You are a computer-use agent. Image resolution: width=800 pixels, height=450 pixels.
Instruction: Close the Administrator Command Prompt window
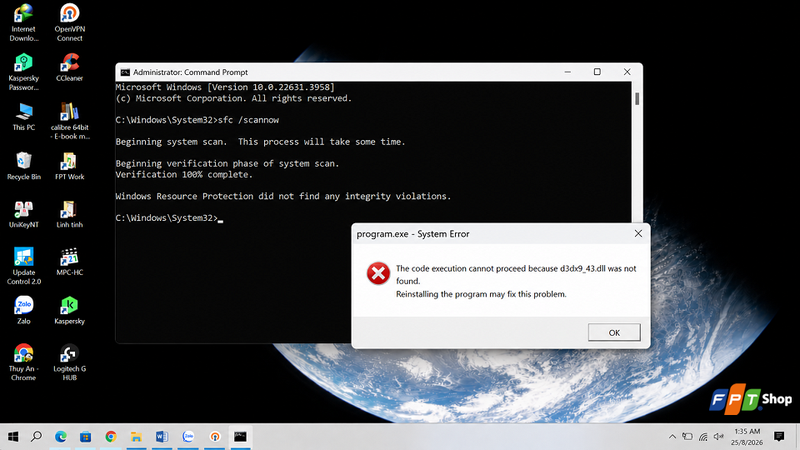click(x=627, y=72)
